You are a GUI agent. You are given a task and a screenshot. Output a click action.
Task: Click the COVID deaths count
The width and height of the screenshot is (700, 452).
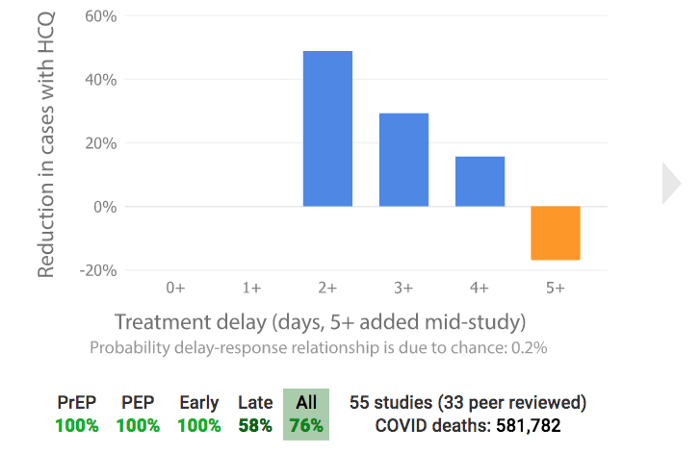(467, 426)
